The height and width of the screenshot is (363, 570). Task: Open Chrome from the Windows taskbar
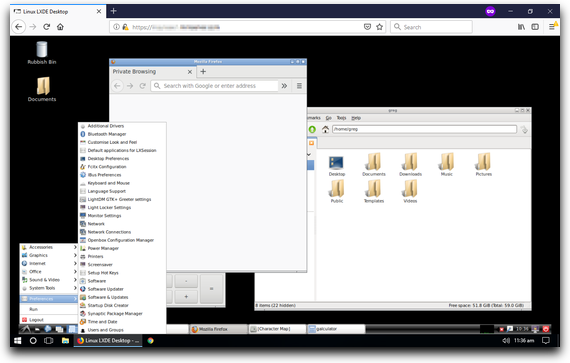(150, 340)
